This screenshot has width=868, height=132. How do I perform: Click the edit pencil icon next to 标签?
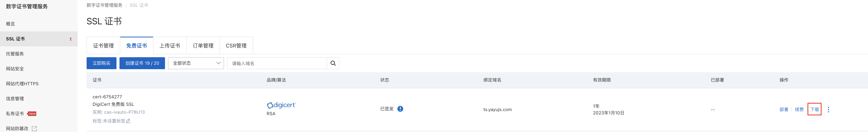tap(128, 121)
